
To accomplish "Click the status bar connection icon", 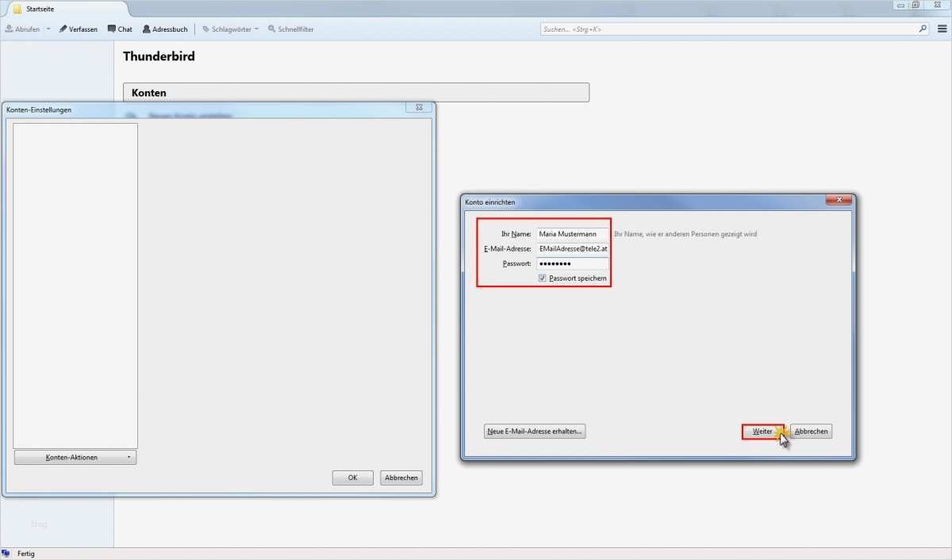I will click(x=6, y=554).
